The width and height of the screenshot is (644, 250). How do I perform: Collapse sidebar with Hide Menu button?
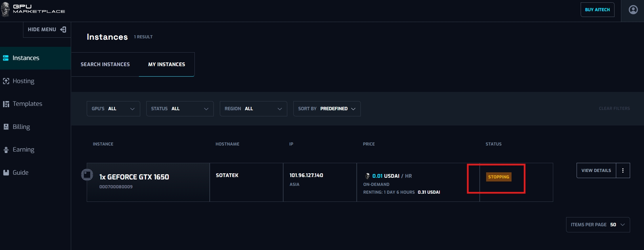47,30
